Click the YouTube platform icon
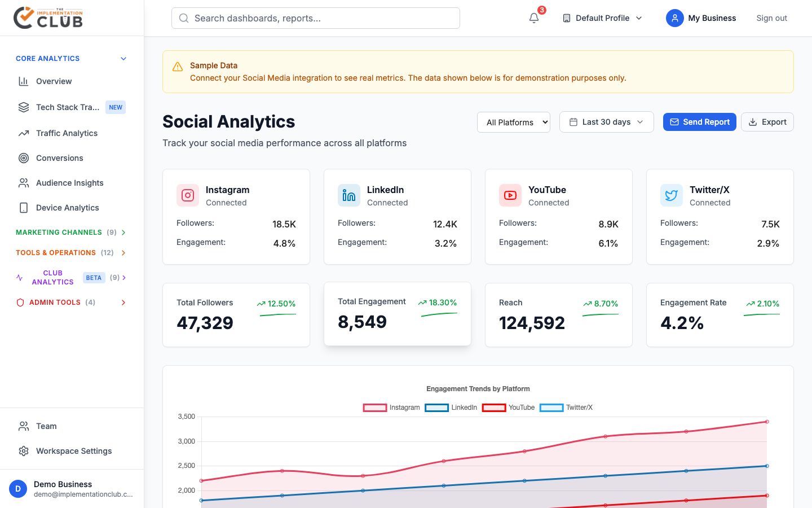This screenshot has width=812, height=508. pos(510,195)
